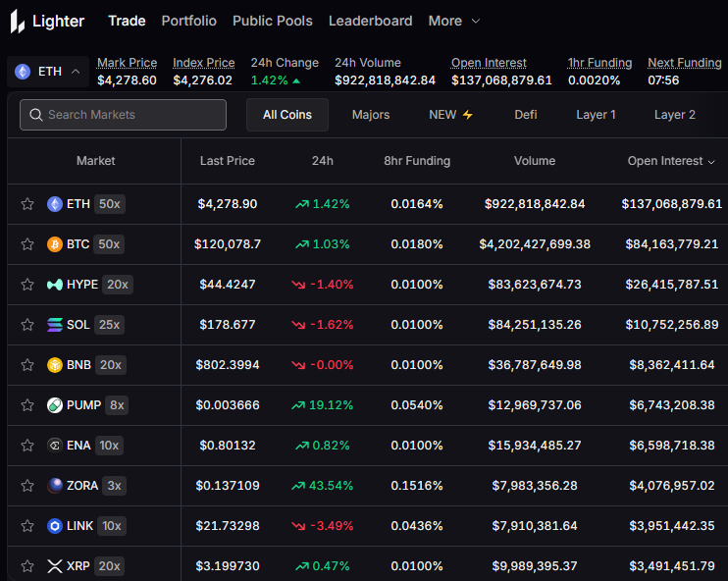Click PUMP 24h up-trend arrow icon
Image resolution: width=728 pixels, height=581 pixels.
point(298,405)
